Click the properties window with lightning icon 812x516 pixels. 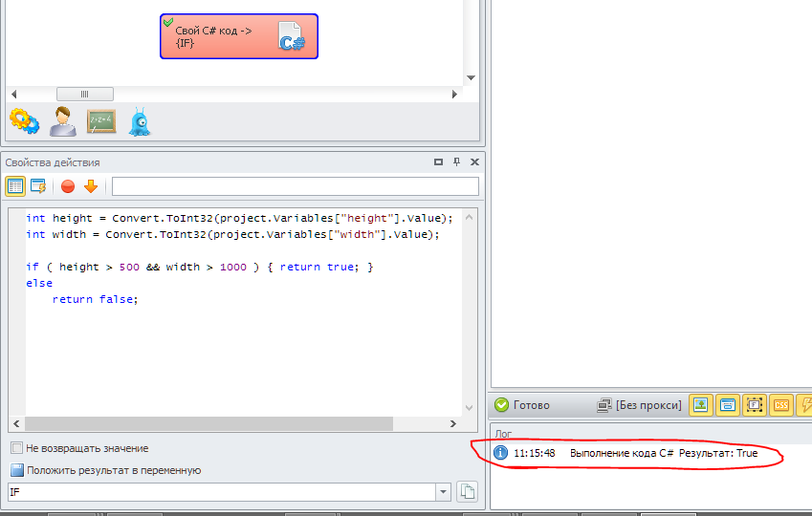coord(38,186)
